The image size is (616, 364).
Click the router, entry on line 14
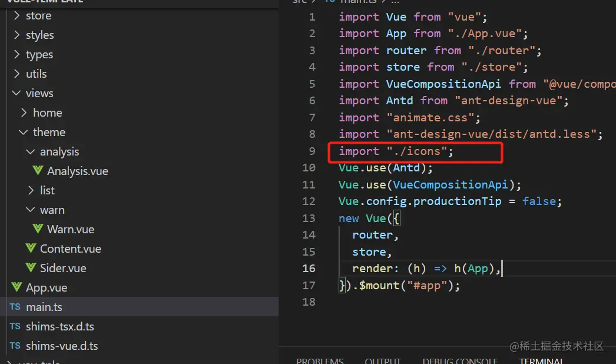pos(375,235)
